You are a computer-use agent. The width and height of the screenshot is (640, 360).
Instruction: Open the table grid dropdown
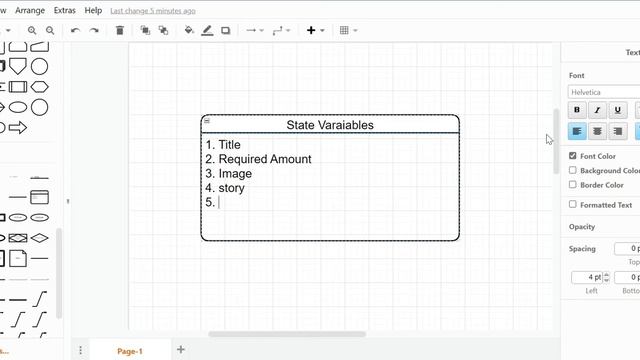click(348, 30)
